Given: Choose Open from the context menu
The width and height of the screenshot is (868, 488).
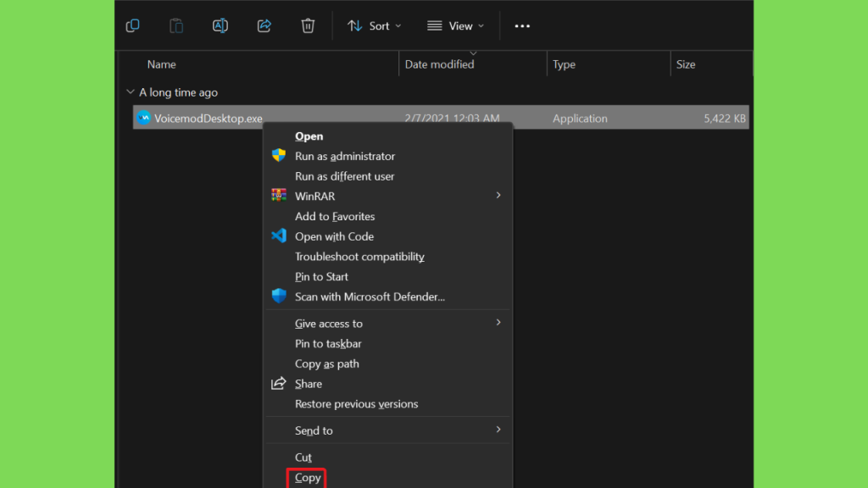Looking at the screenshot, I should coord(309,136).
